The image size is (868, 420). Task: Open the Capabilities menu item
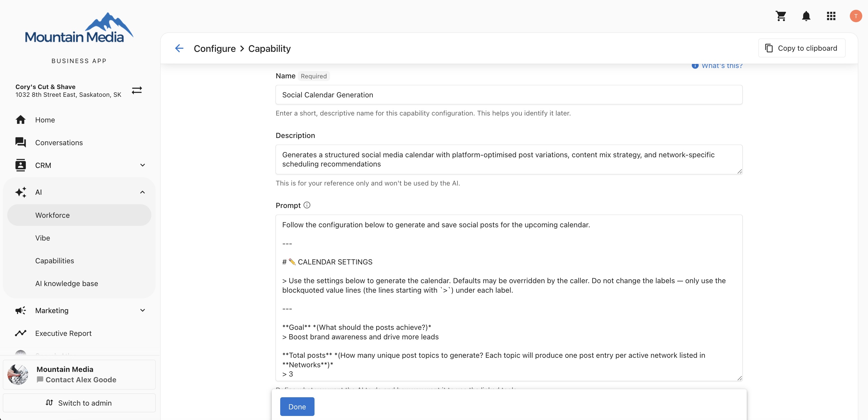click(x=79, y=261)
